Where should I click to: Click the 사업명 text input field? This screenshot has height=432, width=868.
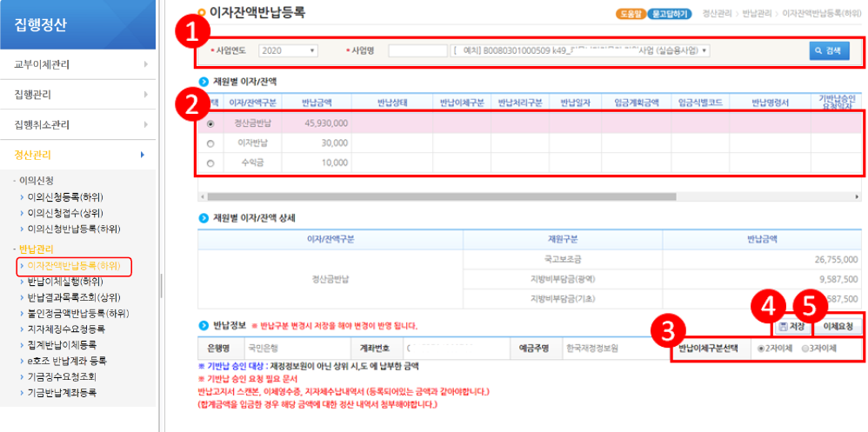coord(417,51)
